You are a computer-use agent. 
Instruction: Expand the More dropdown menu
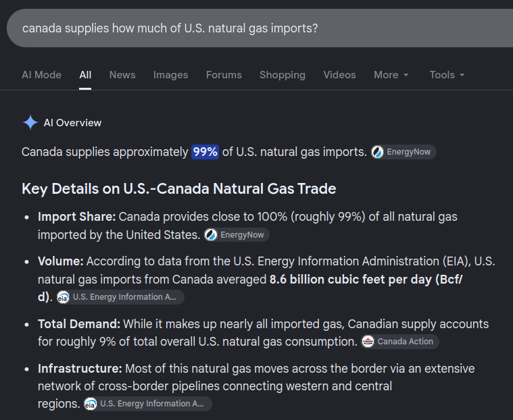pos(391,75)
